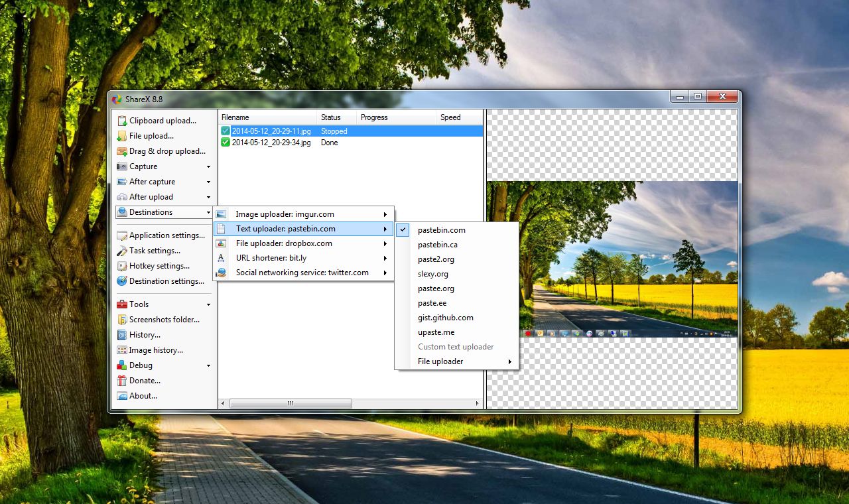Select paste.ee as text uploader
This screenshot has width=849, height=504.
click(x=456, y=303)
